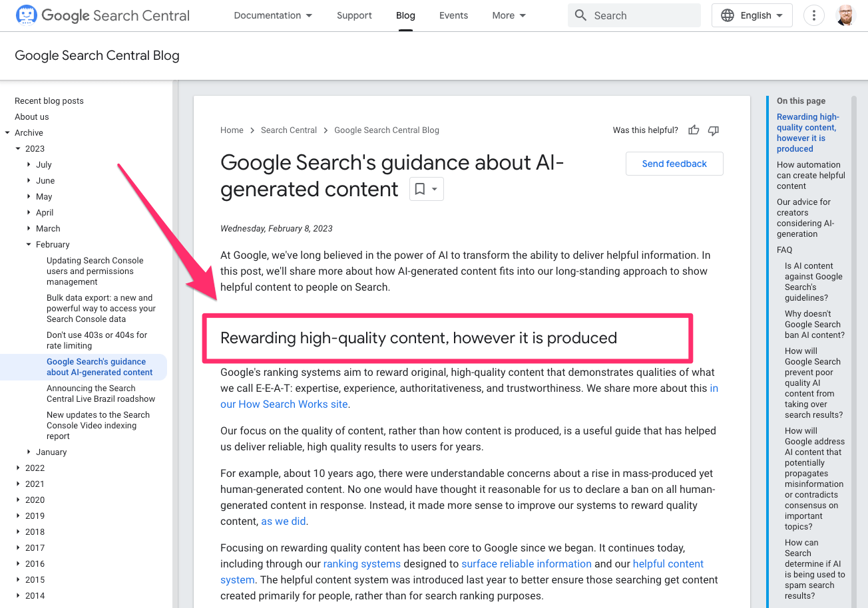Collapse the 2023 archive year
This screenshot has height=608, width=868.
tap(18, 149)
